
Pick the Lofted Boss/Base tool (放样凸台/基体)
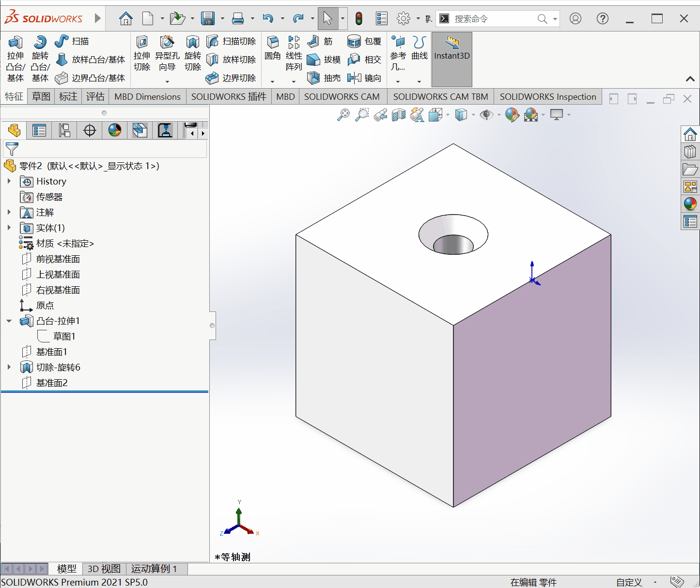pyautogui.click(x=90, y=60)
